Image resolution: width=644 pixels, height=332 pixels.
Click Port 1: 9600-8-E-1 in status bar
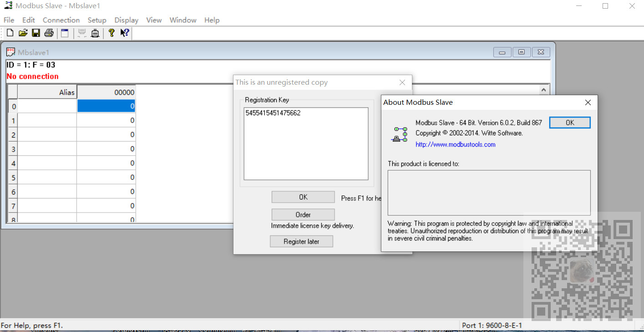coord(492,325)
